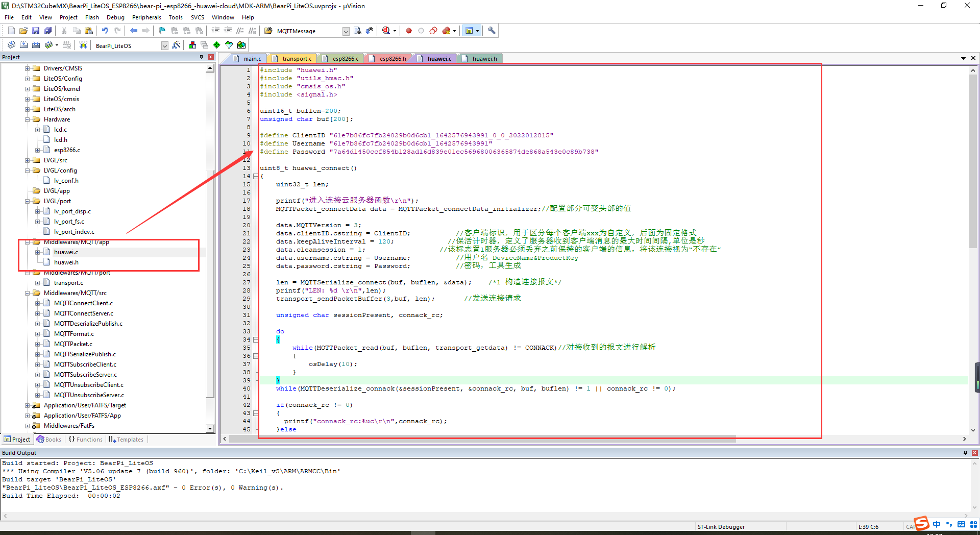Click the project tree scroll-down arrow
This screenshot has height=535, width=980.
click(x=210, y=429)
